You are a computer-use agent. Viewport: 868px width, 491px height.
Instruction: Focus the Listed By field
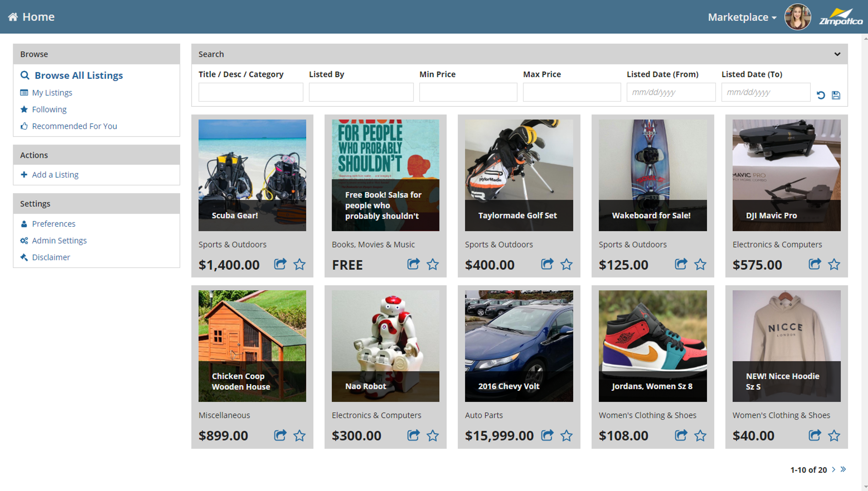pos(361,92)
